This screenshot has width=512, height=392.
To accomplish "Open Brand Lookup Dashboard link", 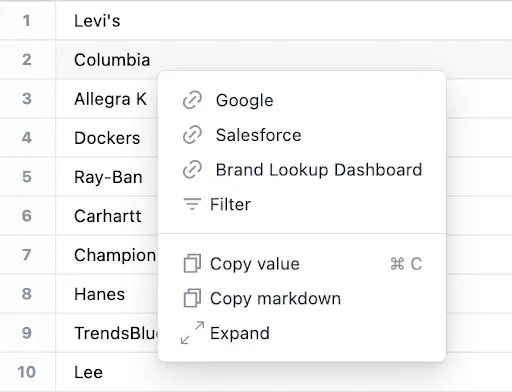I will click(x=302, y=169).
